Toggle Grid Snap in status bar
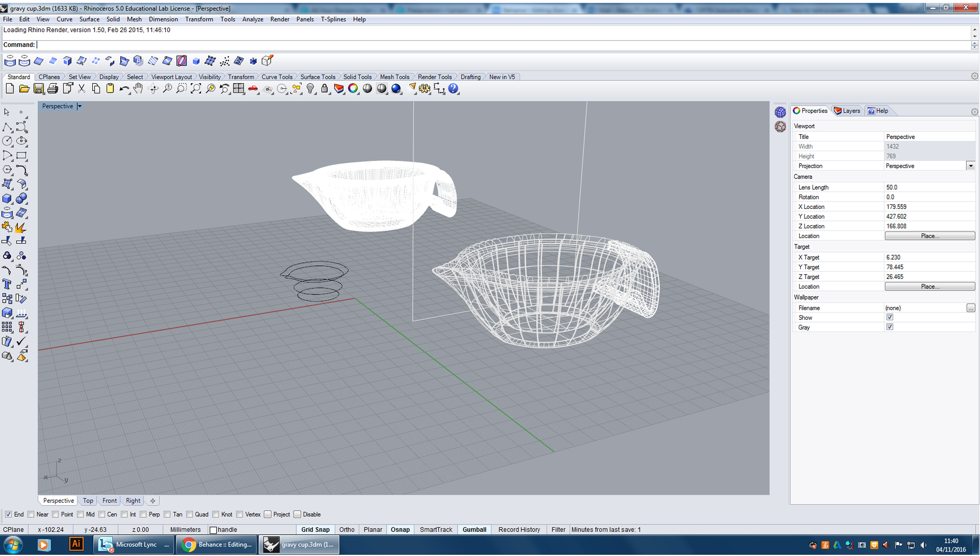980x556 pixels. pos(315,530)
